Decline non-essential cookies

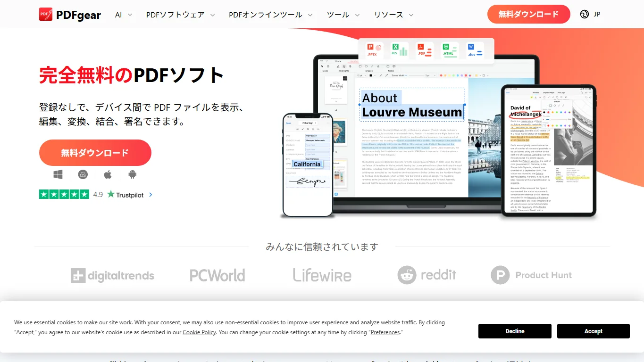click(x=515, y=331)
